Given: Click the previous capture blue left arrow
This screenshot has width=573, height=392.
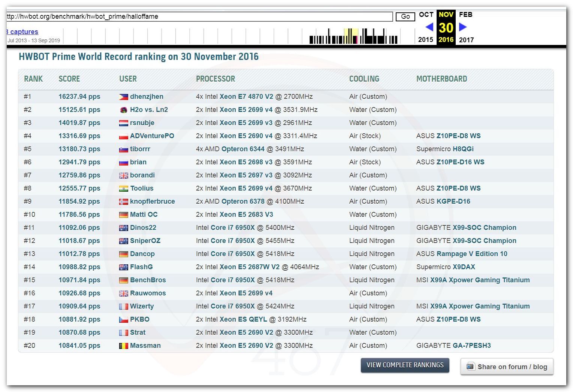Looking at the screenshot, I should pos(429,27).
